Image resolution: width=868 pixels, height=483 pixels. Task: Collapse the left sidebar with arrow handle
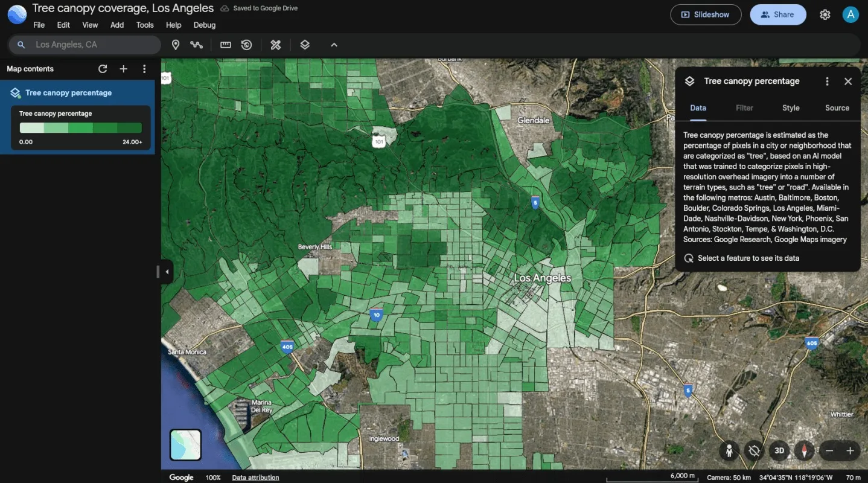[167, 272]
